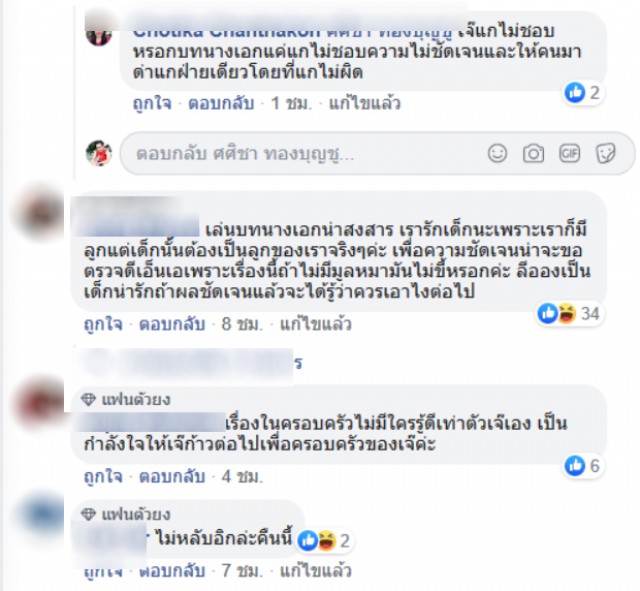Viewport: 640px width, 591px height.
Task: View the 6 likes on family comment
Action: [x=583, y=466]
